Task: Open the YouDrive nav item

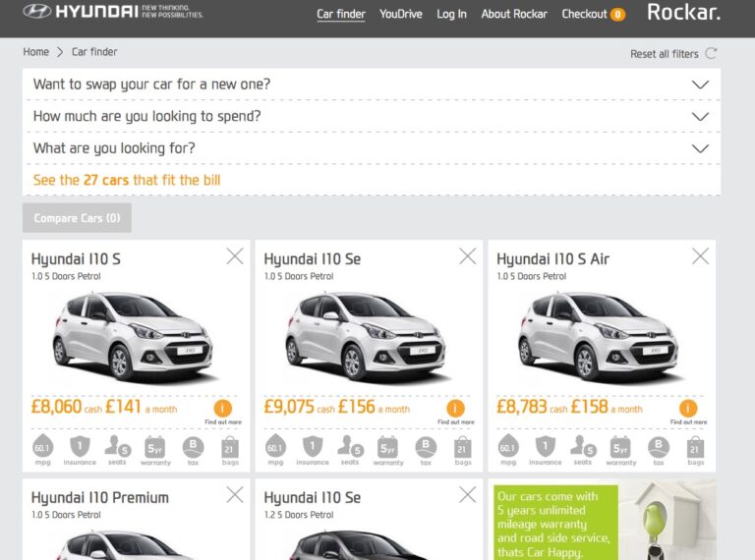Action: [x=401, y=14]
